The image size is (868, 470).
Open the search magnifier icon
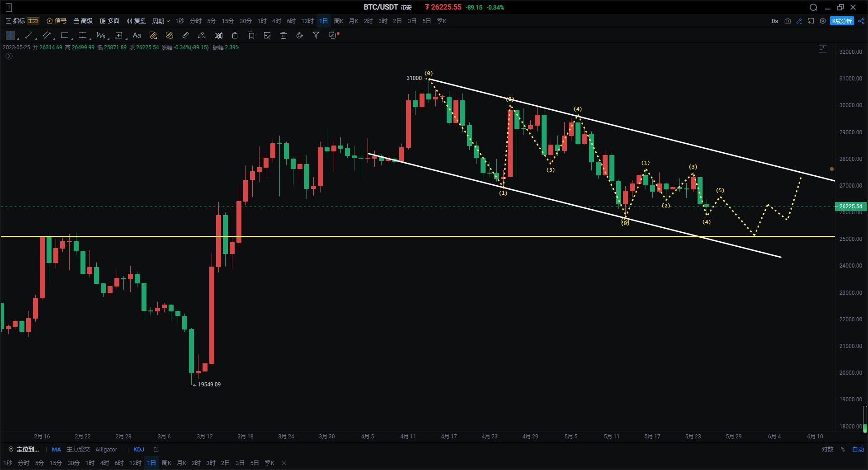pos(813,7)
